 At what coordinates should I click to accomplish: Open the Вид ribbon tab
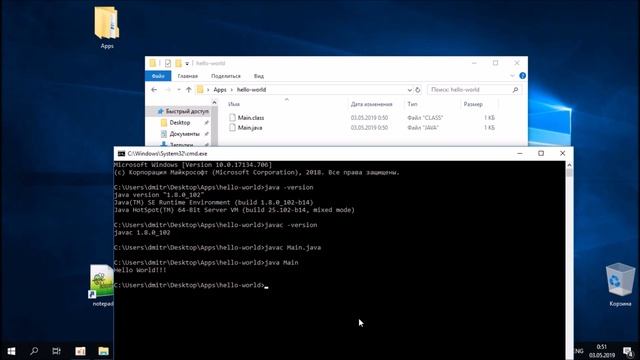click(259, 76)
